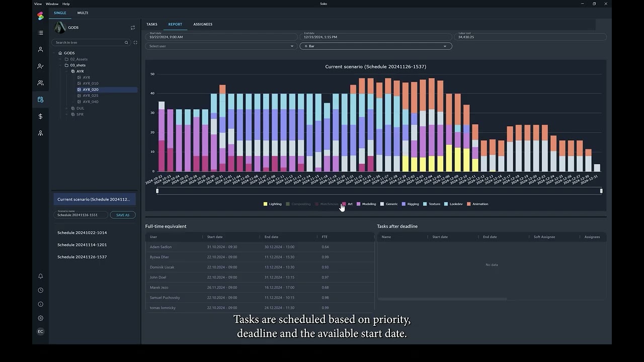
Task: Open the Bar chart type dropdown
Action: [x=376, y=46]
